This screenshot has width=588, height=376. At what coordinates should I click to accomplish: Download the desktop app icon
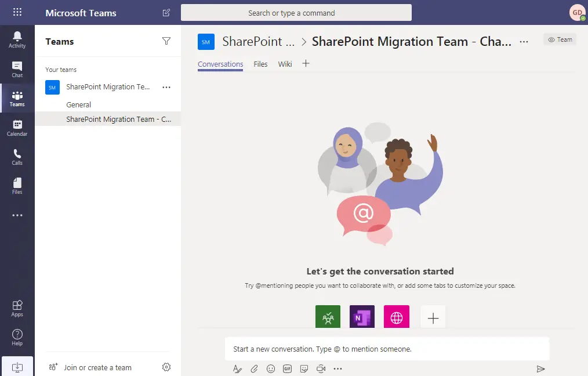click(17, 367)
